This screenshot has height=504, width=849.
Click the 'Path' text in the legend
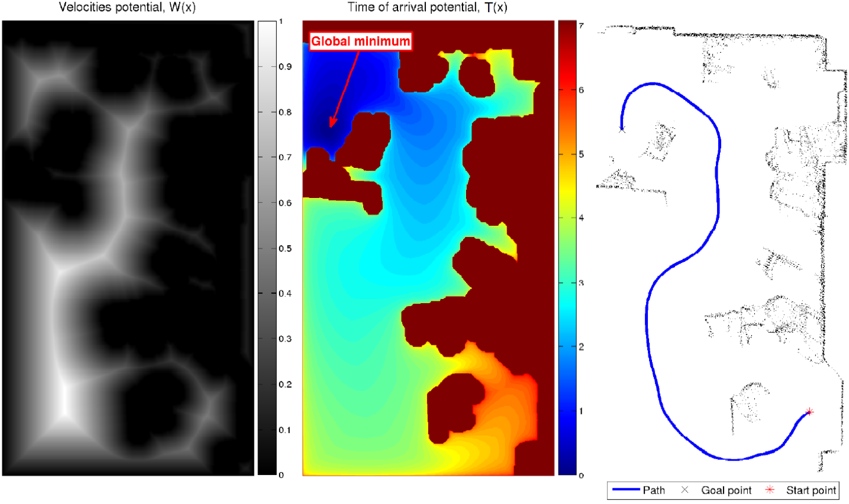tap(654, 490)
